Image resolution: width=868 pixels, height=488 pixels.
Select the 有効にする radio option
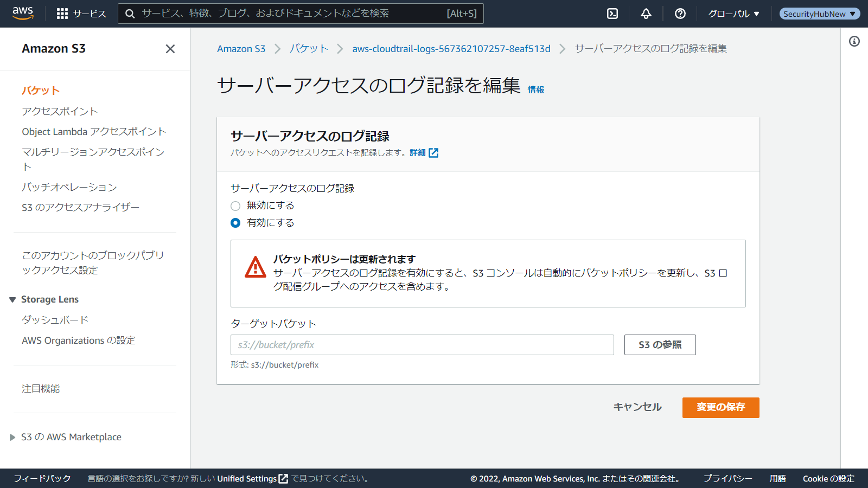235,223
